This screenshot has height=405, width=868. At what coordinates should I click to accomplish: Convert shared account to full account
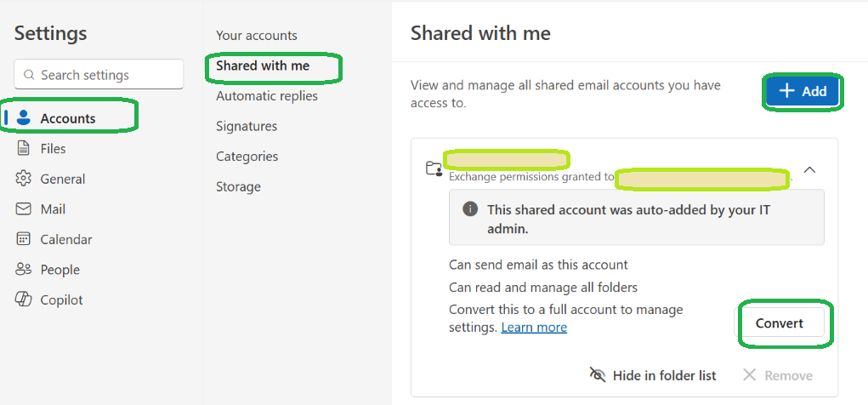click(x=780, y=323)
